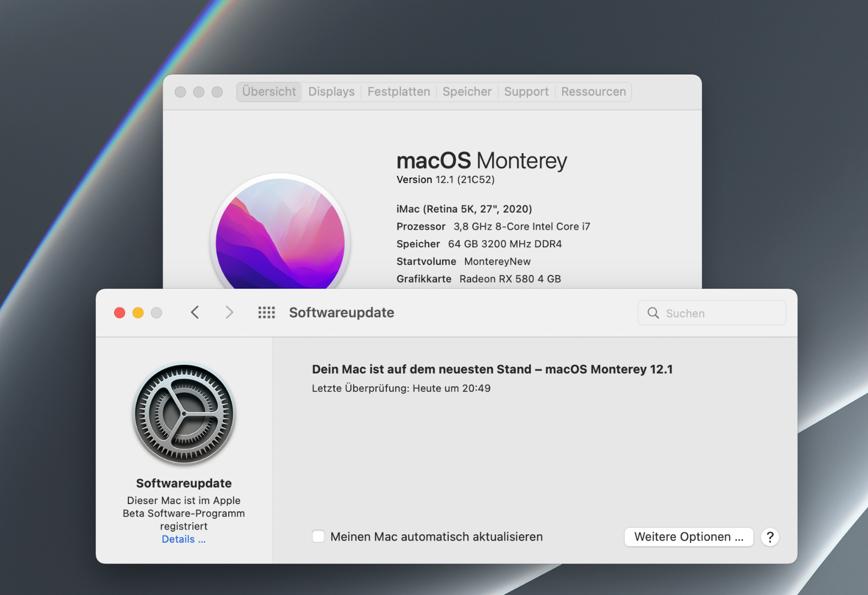Click the Softwareupdate label under the gear
The image size is (868, 595).
184,483
